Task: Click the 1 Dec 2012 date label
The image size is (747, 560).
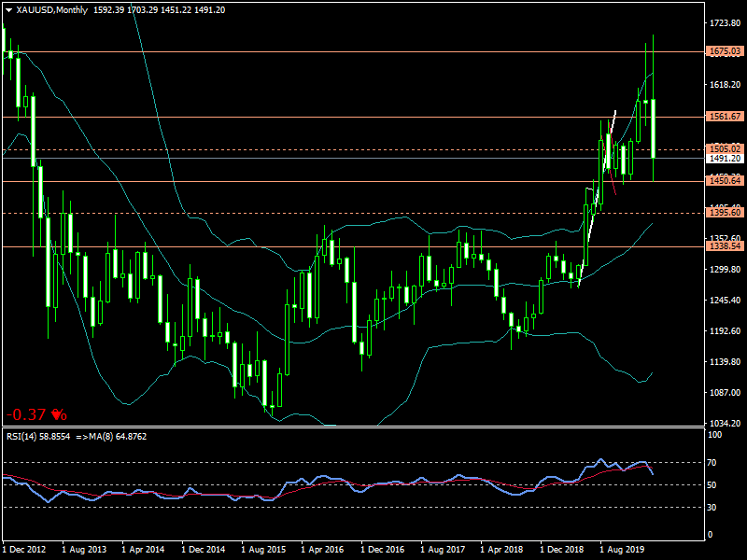Action: tap(27, 551)
